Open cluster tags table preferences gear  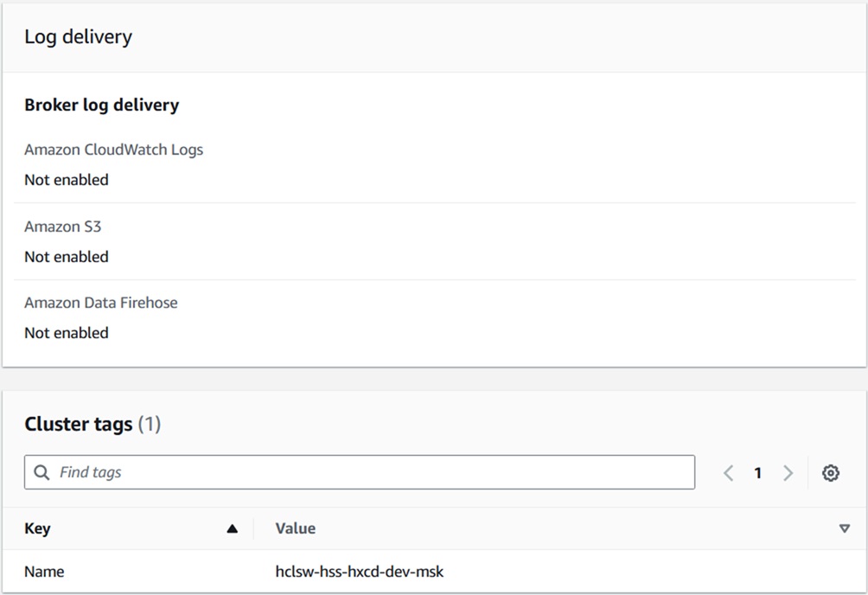point(831,473)
